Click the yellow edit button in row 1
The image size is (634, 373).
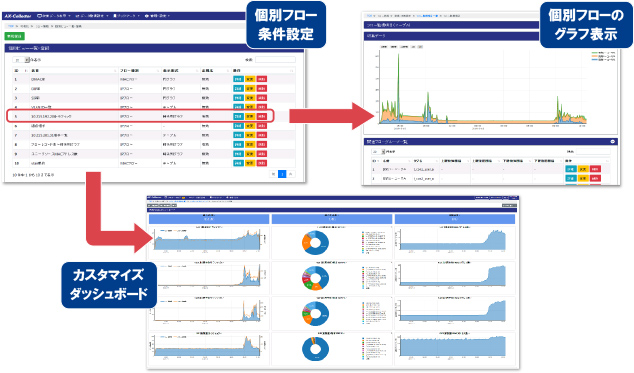(x=250, y=79)
